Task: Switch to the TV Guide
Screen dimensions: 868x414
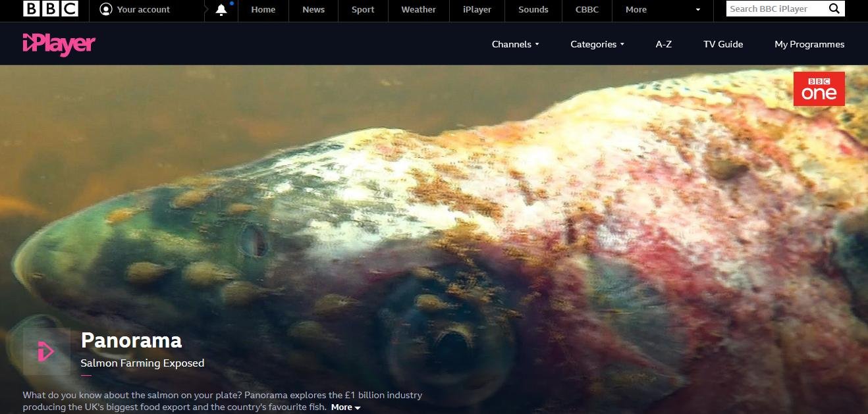Action: tap(723, 44)
